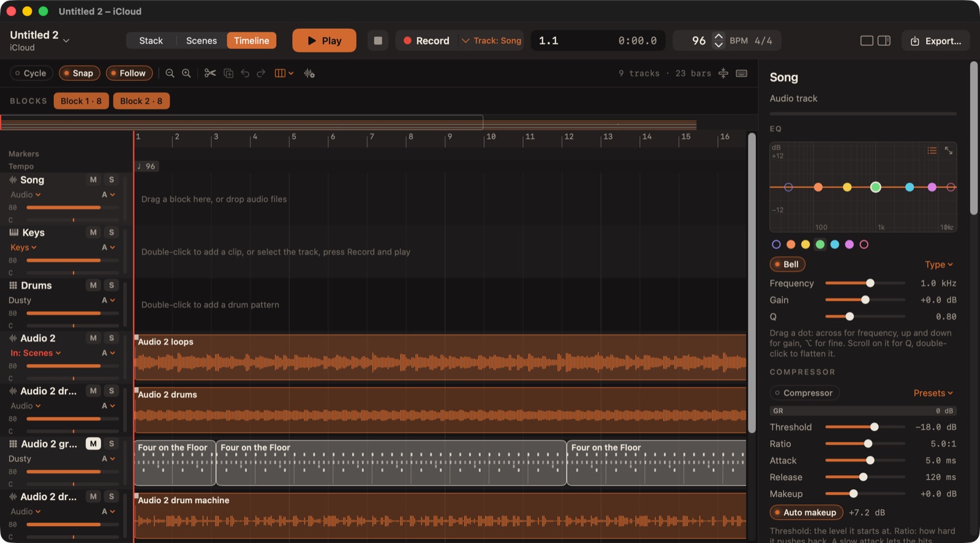Adjust BPM with the tempo stepper arrows
The width and height of the screenshot is (980, 543).
[x=719, y=40]
